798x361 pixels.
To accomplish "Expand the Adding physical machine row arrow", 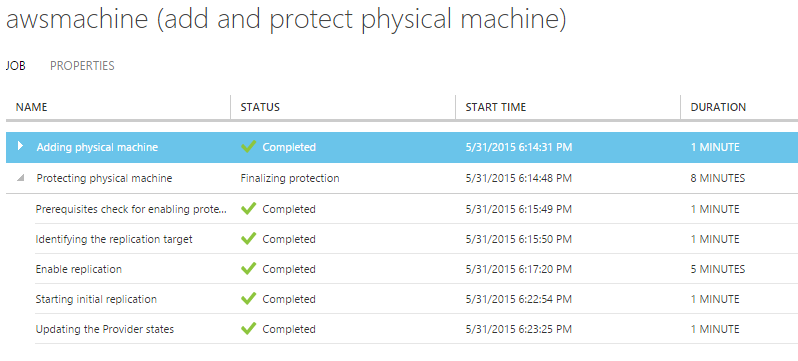I will [20, 147].
